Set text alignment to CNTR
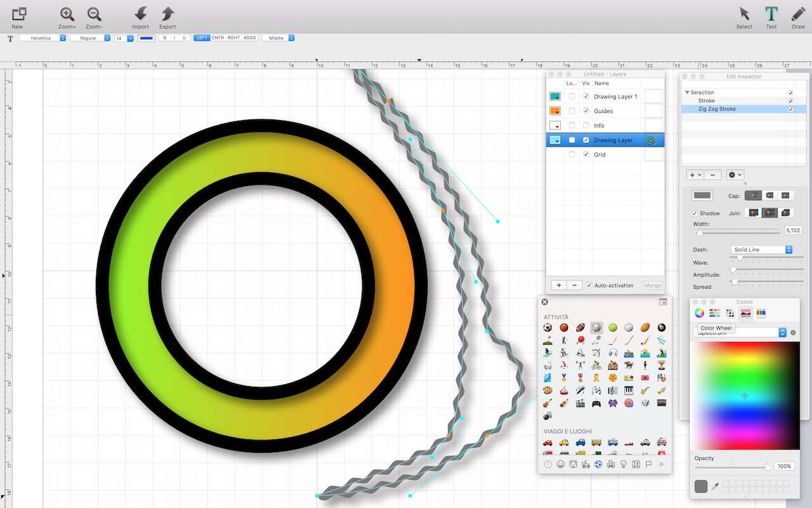The height and width of the screenshot is (508, 812). (x=218, y=38)
